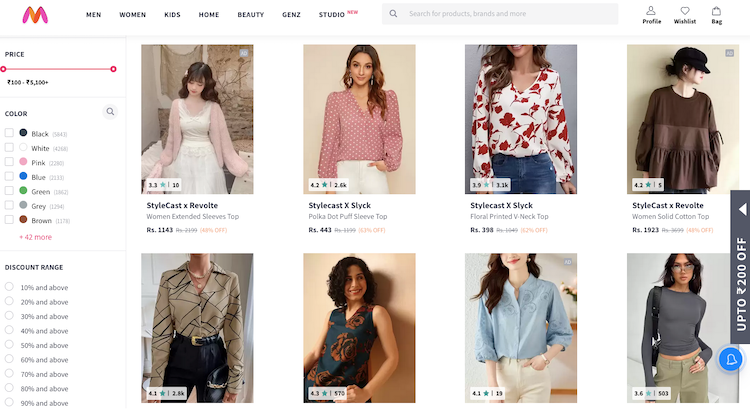Open the teal floral sleeveless top image
Image resolution: width=750 pixels, height=410 pixels.
[x=359, y=328]
